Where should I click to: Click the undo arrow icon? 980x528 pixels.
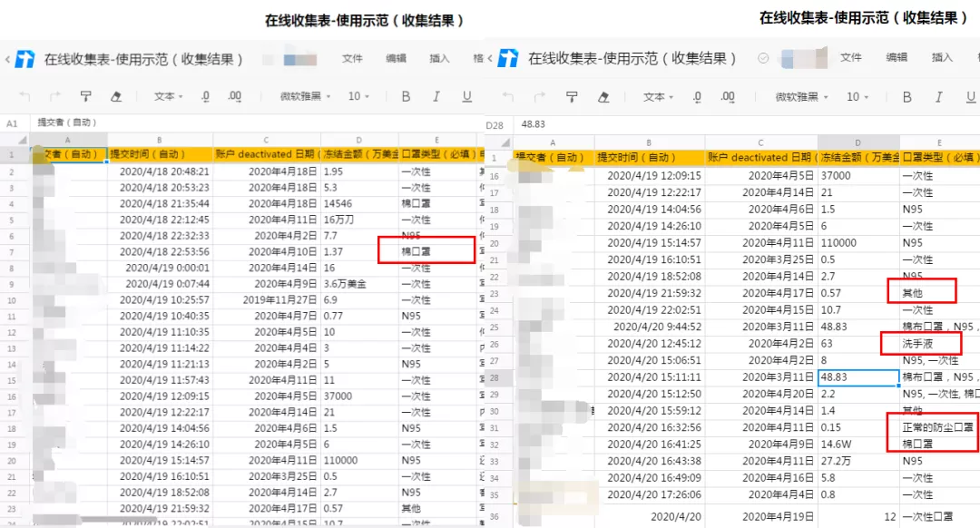pos(25,96)
